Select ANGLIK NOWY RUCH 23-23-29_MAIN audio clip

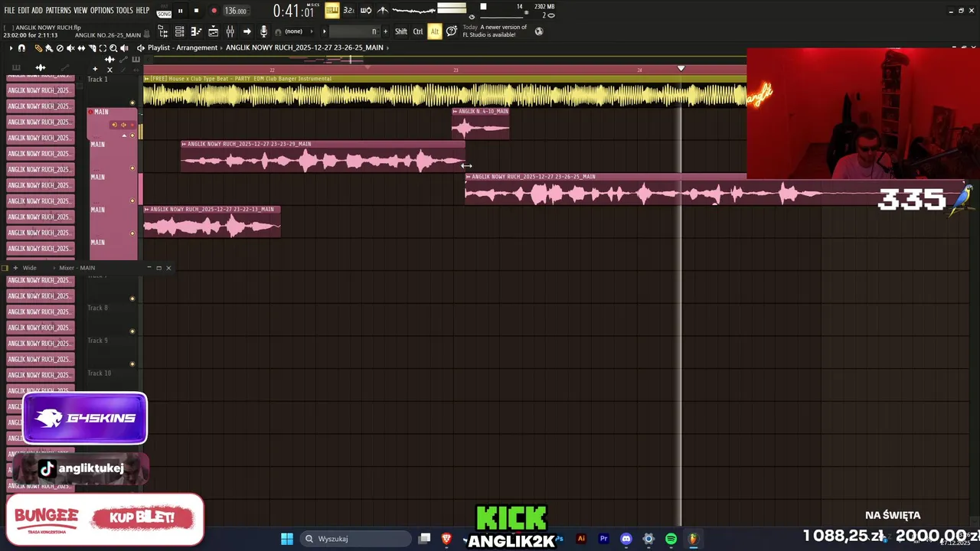click(322, 157)
